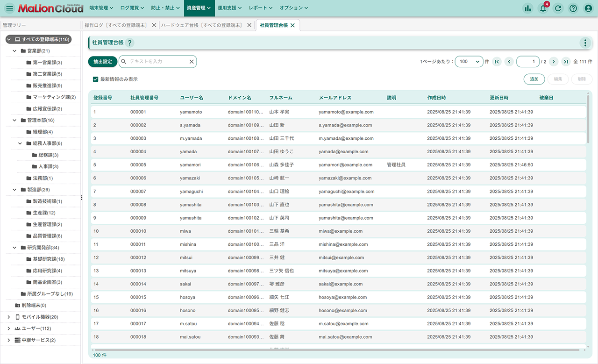
Task: Collapse the 営業部 tree node
Action: (15, 51)
